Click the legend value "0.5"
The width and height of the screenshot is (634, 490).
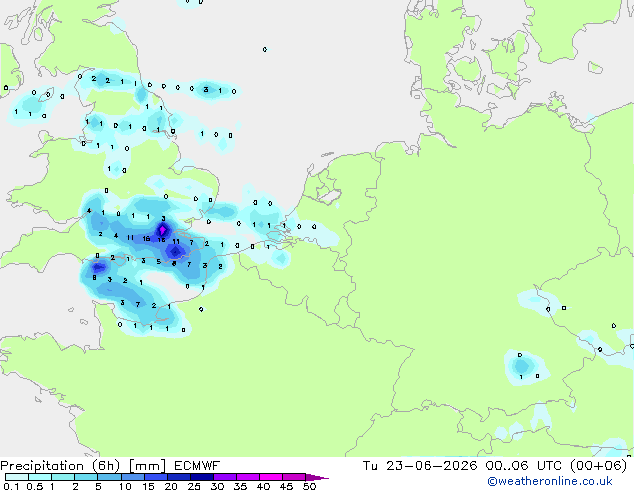tap(35, 486)
